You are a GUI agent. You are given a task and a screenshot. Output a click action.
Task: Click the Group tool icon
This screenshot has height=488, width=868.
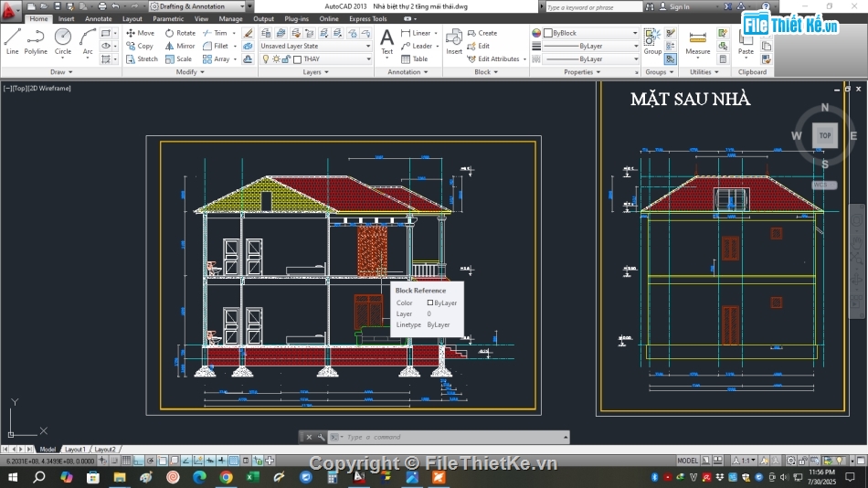(x=652, y=42)
